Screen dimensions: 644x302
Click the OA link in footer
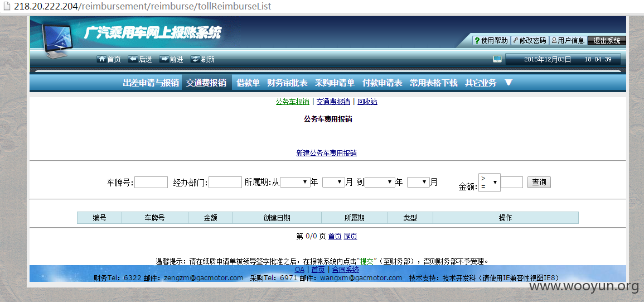300,270
